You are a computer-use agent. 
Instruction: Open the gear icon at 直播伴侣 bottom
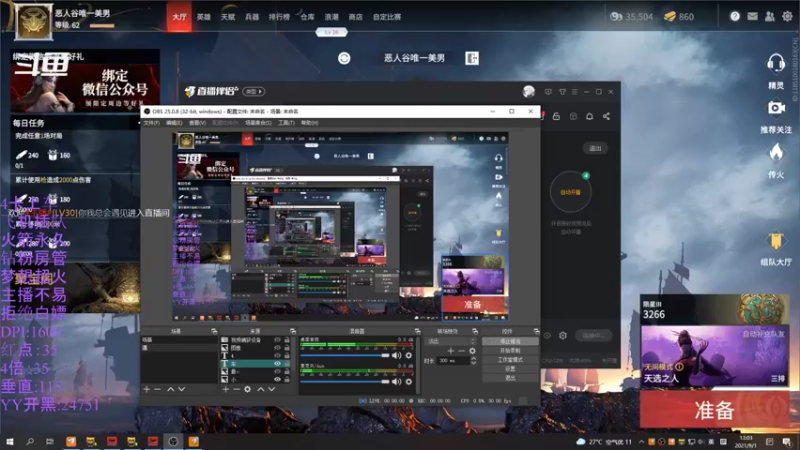563,336
